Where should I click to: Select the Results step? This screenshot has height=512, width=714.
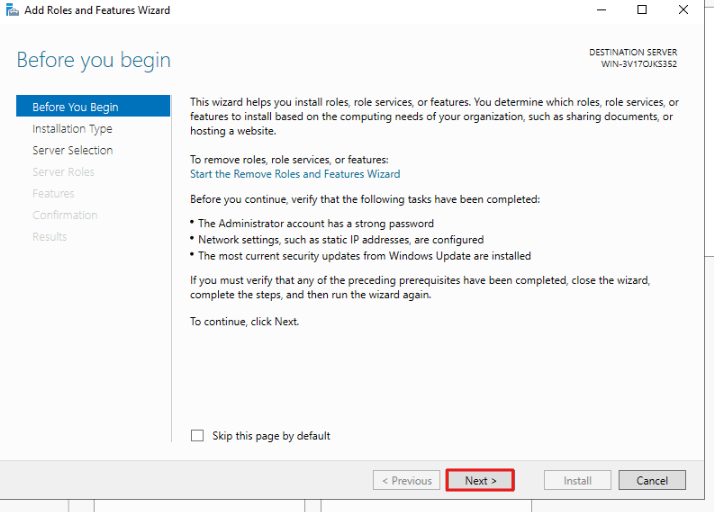[x=50, y=236]
